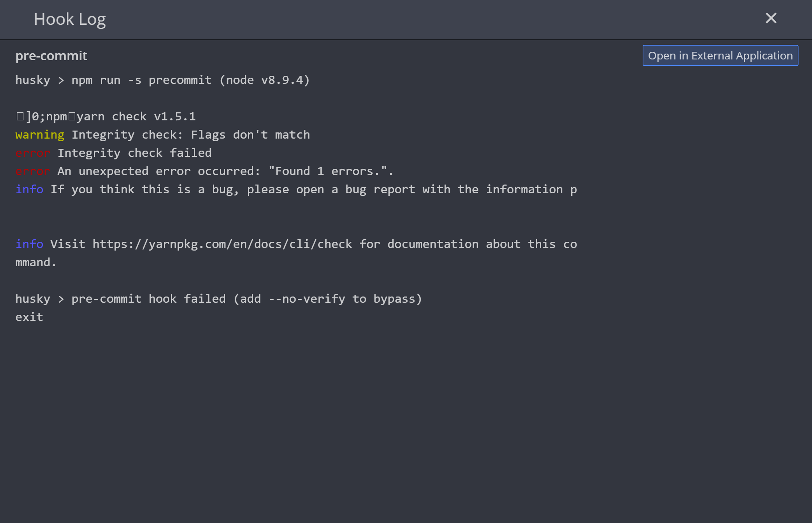The width and height of the screenshot is (812, 523).
Task: Click the yarn check v1.5.1 text
Action: tap(136, 116)
